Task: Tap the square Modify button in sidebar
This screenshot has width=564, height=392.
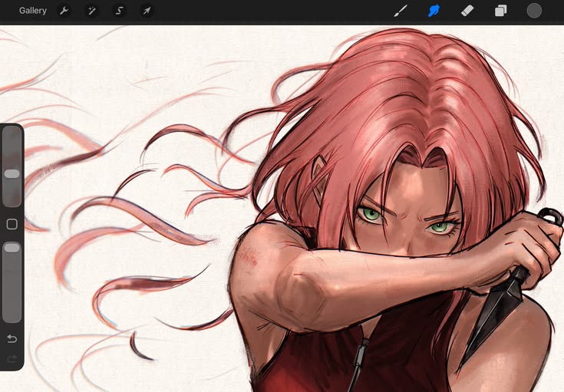Action: tap(12, 224)
